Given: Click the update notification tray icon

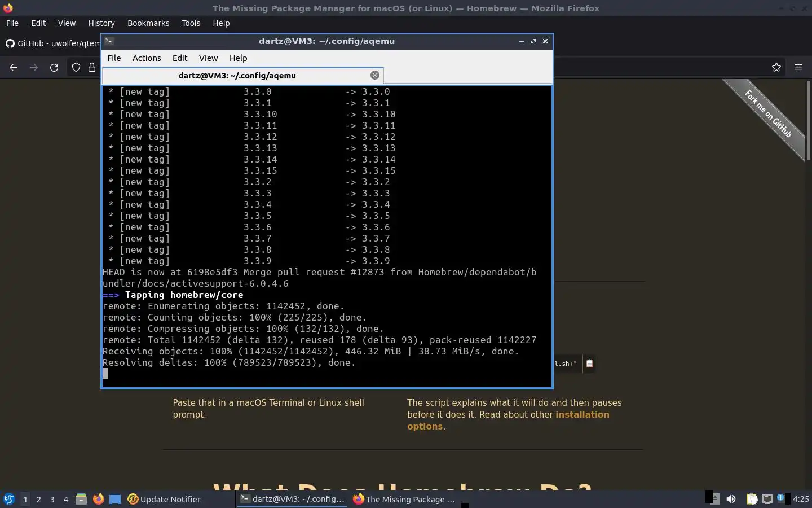Looking at the screenshot, I should 781,498.
